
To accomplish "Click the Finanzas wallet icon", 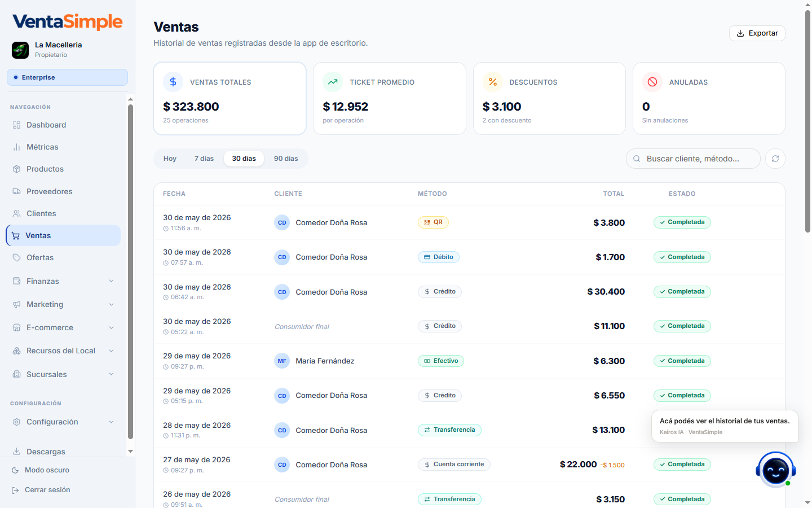I will click(x=16, y=281).
